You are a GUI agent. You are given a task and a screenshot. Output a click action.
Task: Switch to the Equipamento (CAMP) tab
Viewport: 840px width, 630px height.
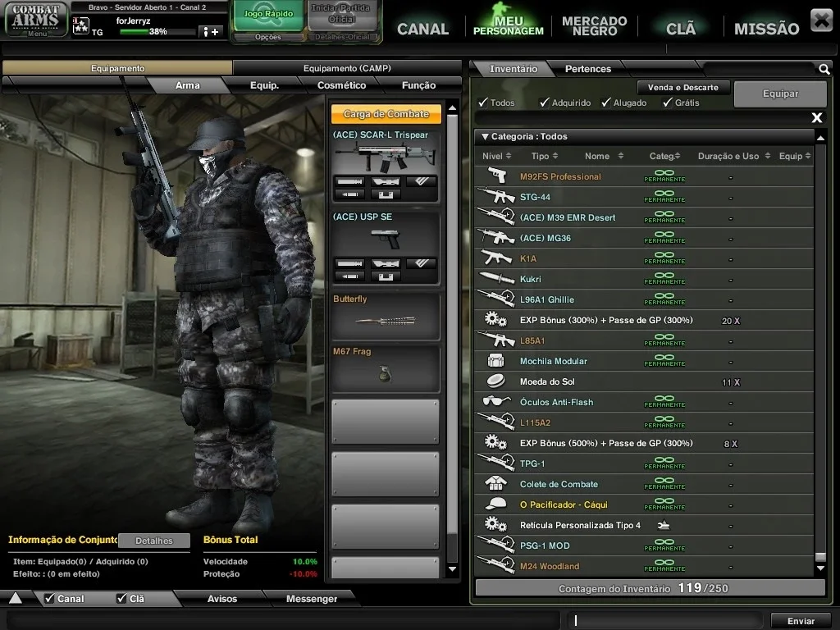point(347,68)
